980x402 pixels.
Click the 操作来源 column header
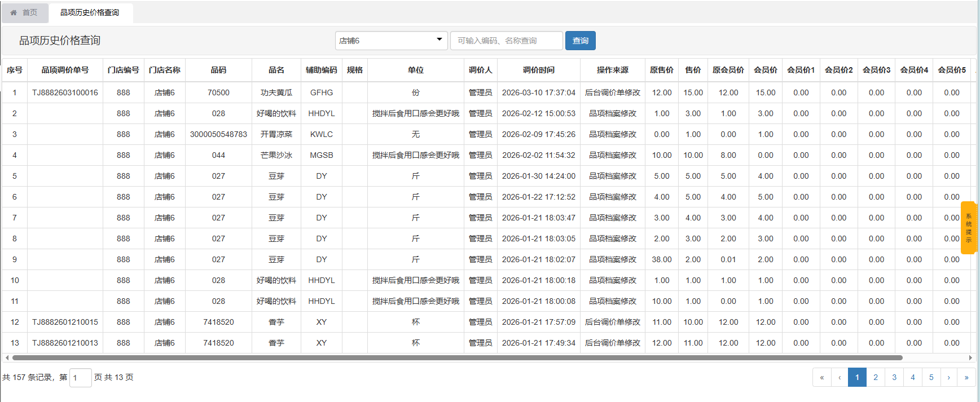[x=612, y=70]
